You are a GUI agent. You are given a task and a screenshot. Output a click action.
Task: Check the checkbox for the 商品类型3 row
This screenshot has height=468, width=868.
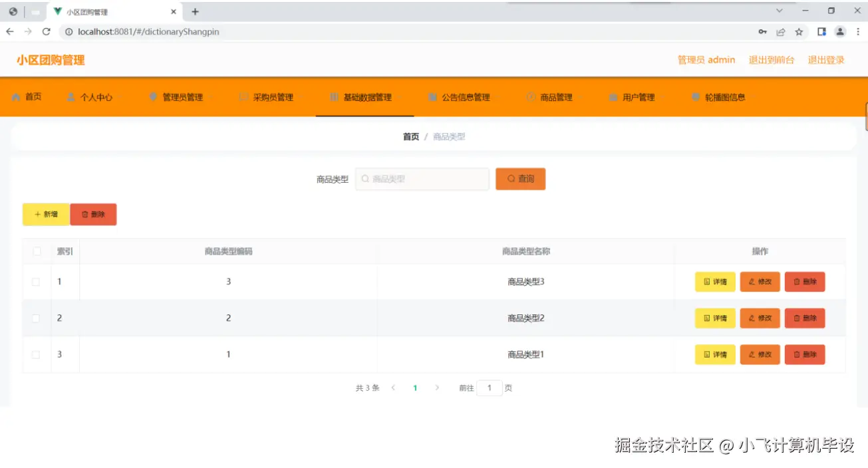(x=36, y=281)
